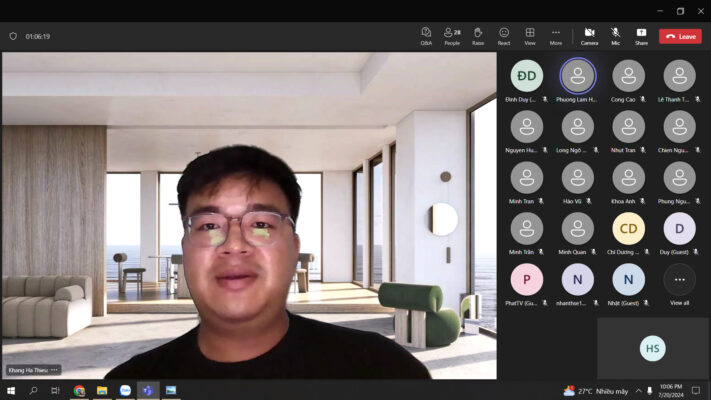Screen dimensions: 711x400
Task: Open options menu next to Khang Ha Thieu
Action: (54, 370)
